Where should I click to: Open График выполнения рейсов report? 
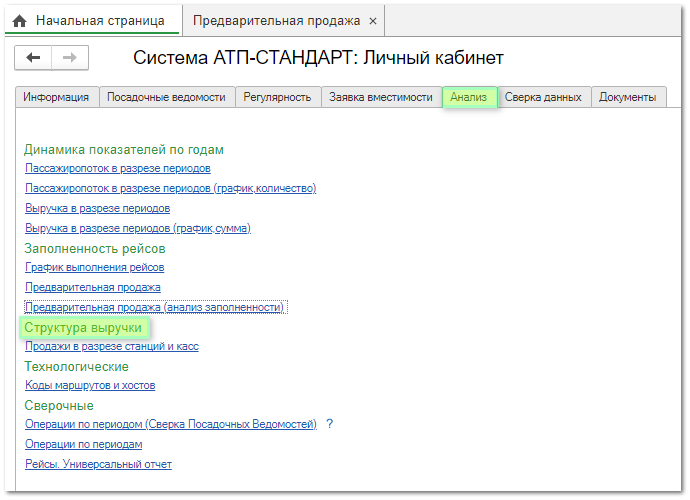(94, 267)
